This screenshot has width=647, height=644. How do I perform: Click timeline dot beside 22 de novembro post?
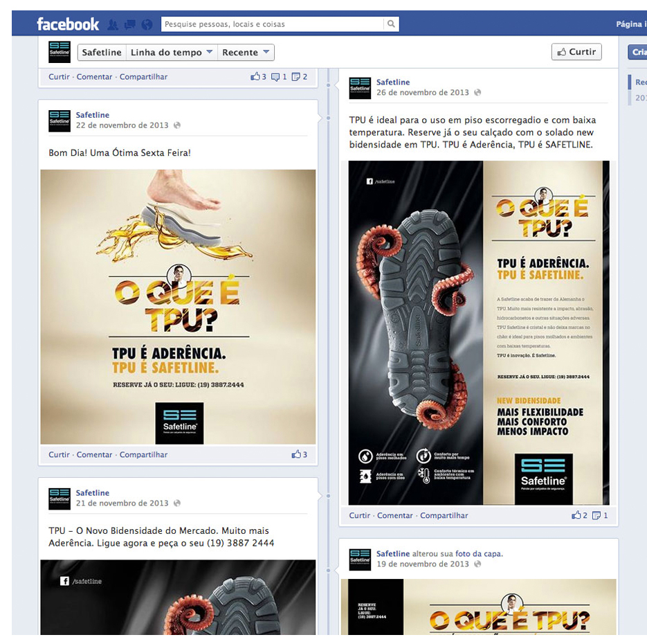pos(329,118)
